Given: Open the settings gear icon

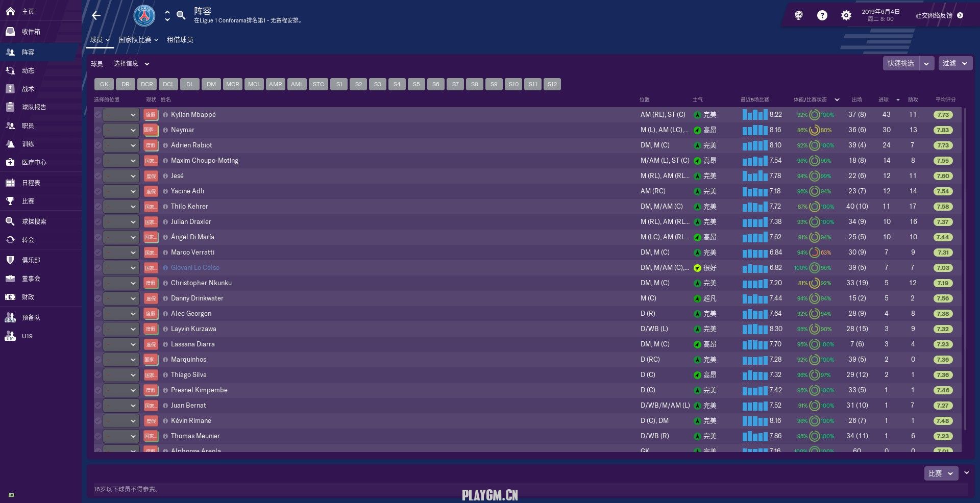Looking at the screenshot, I should (x=846, y=15).
